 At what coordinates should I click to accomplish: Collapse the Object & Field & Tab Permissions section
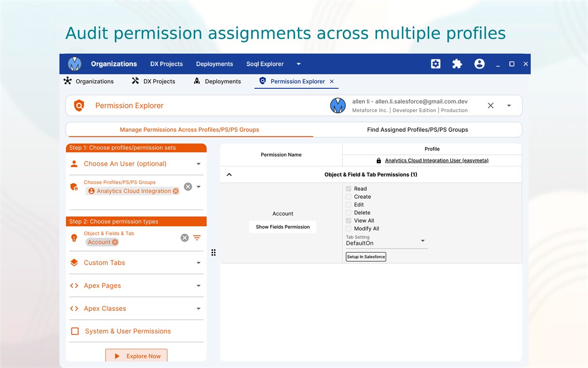pos(229,174)
